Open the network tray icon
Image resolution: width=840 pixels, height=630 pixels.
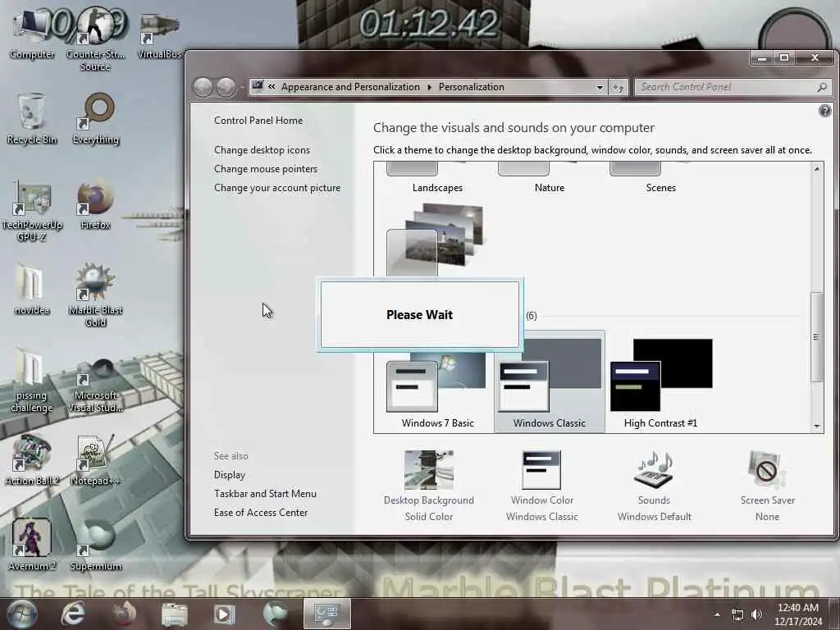[x=737, y=614]
